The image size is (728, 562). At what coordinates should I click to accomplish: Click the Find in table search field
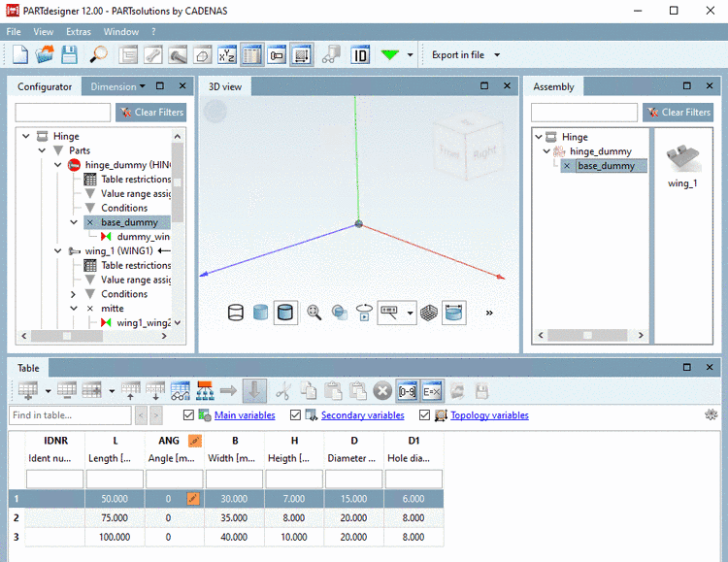[x=70, y=415]
